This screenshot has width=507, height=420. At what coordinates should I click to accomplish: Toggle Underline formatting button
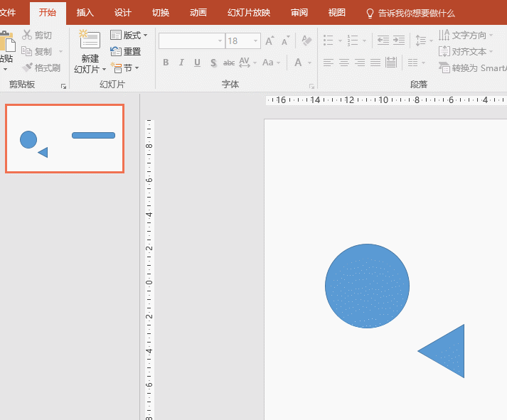tap(198, 63)
